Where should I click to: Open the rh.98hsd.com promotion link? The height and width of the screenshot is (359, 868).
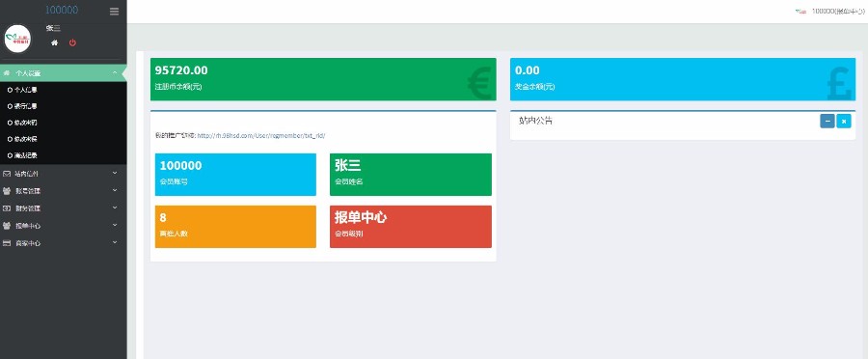point(261,136)
